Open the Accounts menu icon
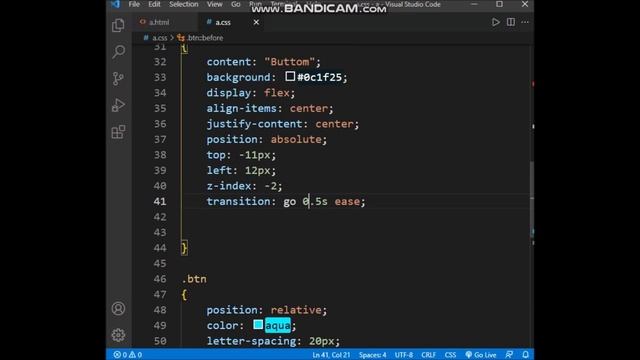 (x=118, y=309)
